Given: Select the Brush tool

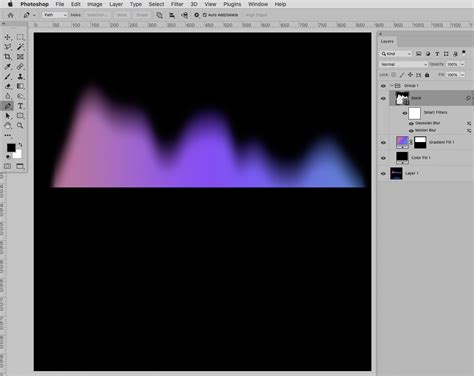Looking at the screenshot, I should 8,76.
